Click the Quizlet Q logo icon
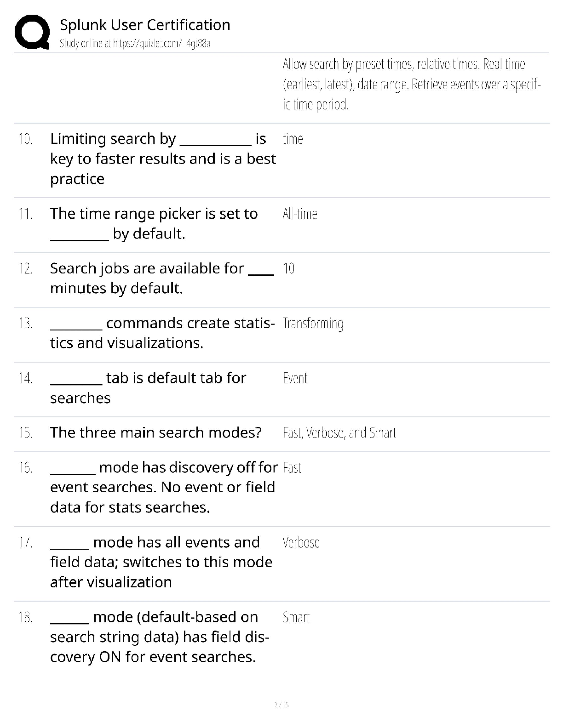Screen dimensions: 563x728 (x=32, y=32)
